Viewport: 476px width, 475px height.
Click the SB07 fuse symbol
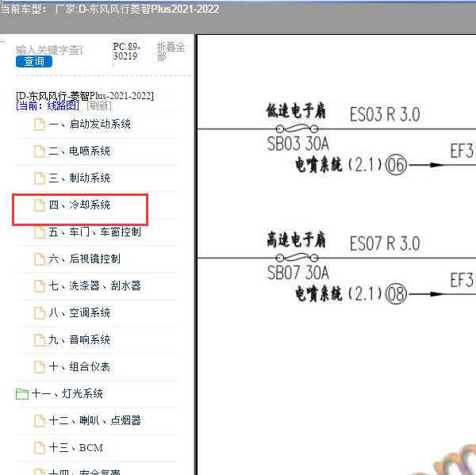pos(297,258)
